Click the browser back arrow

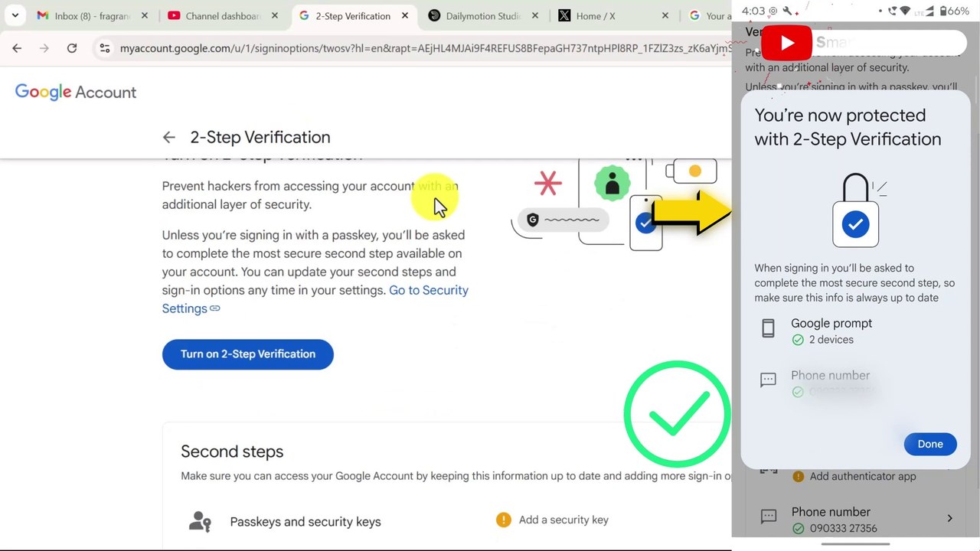pos(17,48)
